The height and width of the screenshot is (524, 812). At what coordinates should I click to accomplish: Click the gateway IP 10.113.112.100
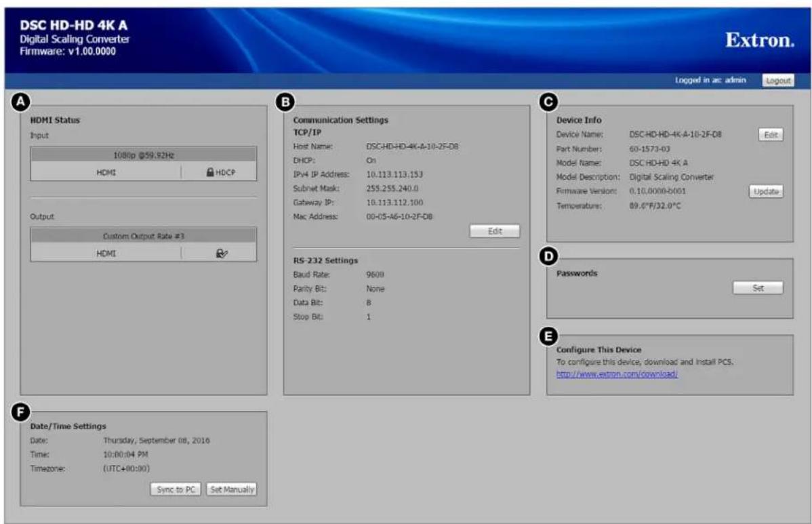coord(394,203)
